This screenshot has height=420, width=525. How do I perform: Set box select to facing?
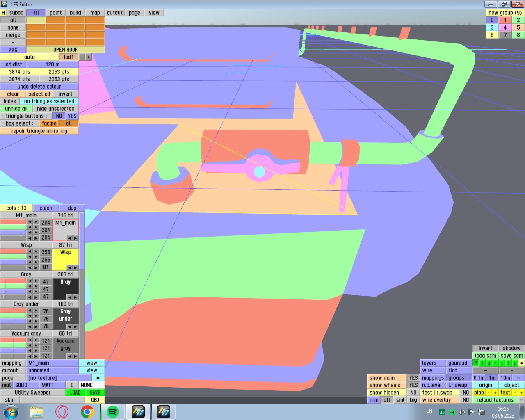click(49, 123)
